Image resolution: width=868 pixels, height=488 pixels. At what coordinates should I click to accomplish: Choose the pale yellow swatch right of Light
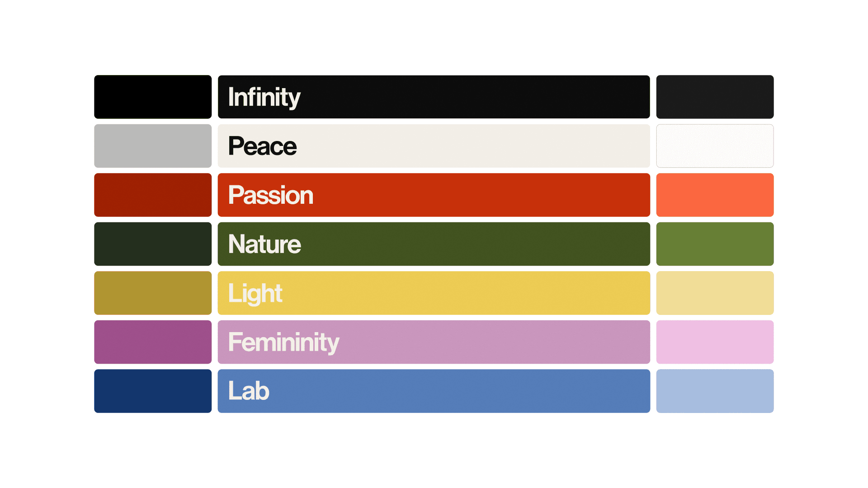(x=715, y=293)
